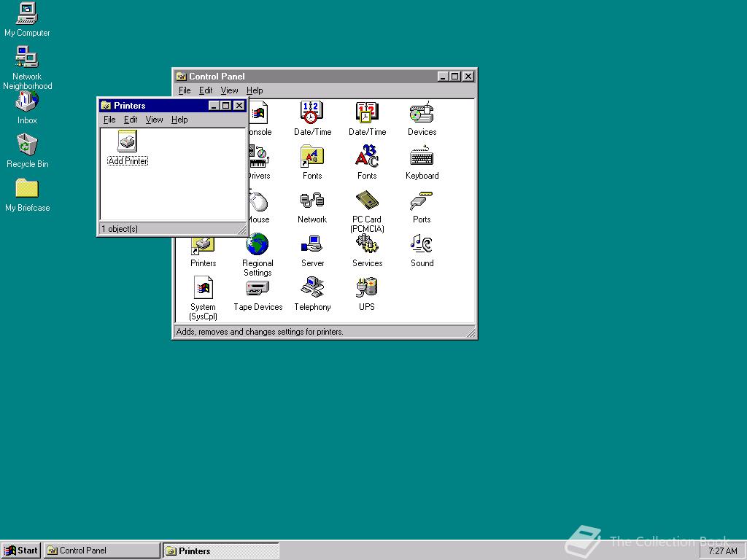Close the Control Panel window
Viewport: 747px width, 560px height.
[469, 76]
